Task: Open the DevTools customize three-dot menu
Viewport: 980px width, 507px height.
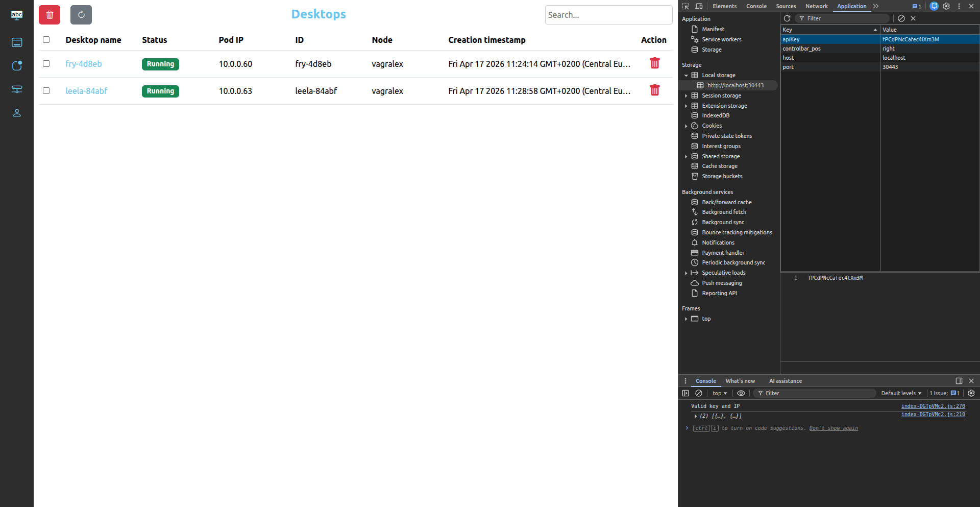Action: pos(959,6)
